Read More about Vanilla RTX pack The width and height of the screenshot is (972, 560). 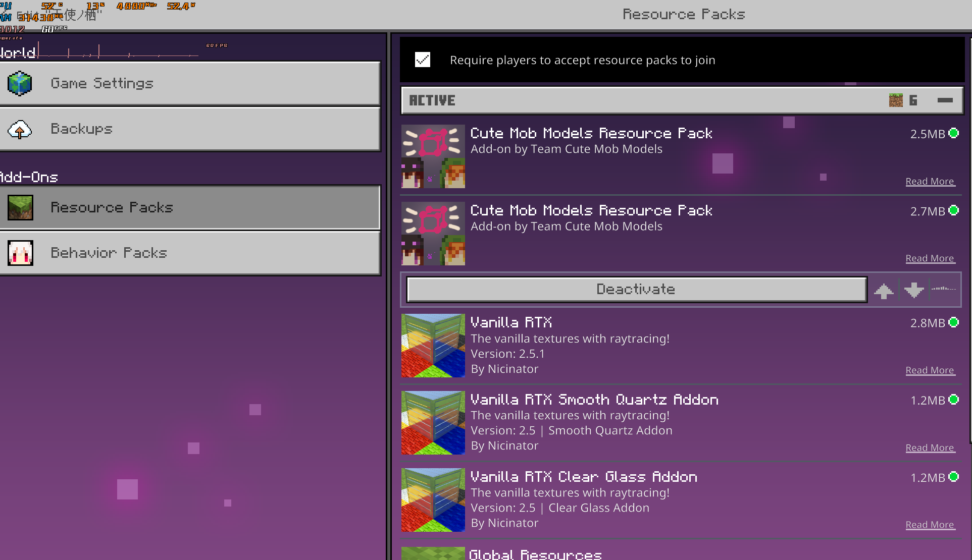[930, 370]
